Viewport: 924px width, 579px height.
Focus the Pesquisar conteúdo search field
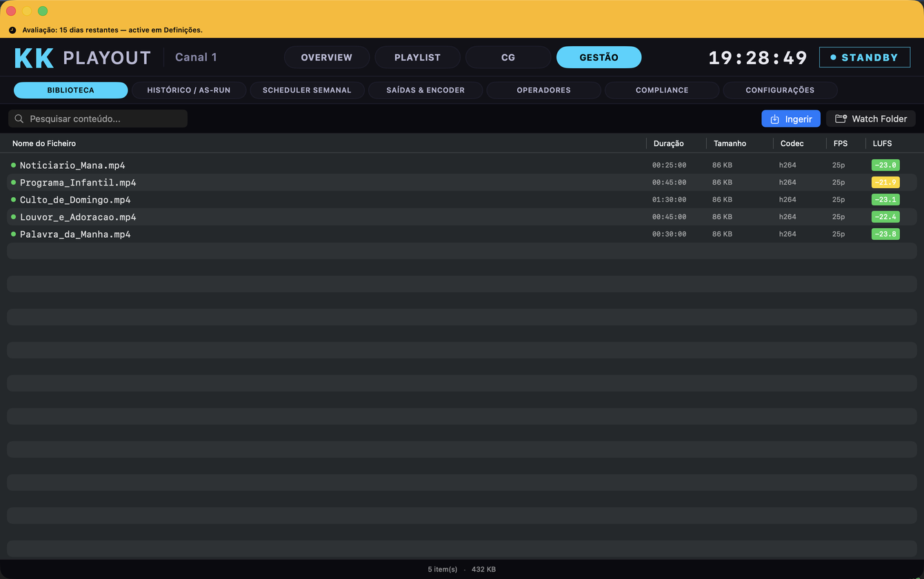click(98, 119)
